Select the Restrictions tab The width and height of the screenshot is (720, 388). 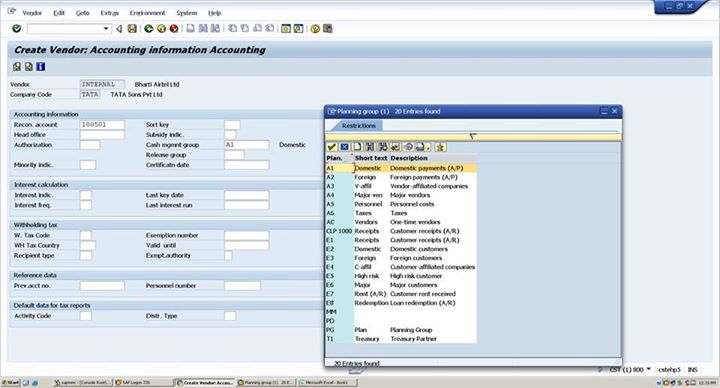click(359, 125)
